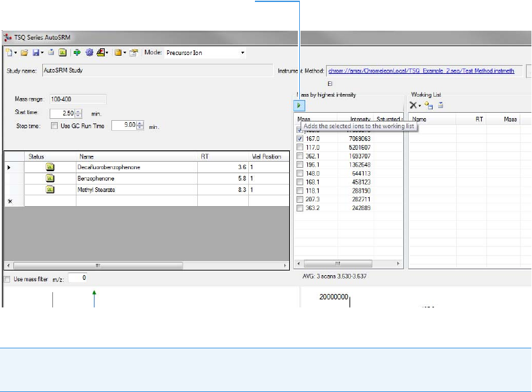Open the New study icon dropdown arrow
Image resolution: width=532 pixels, height=392 pixels.
coord(15,52)
